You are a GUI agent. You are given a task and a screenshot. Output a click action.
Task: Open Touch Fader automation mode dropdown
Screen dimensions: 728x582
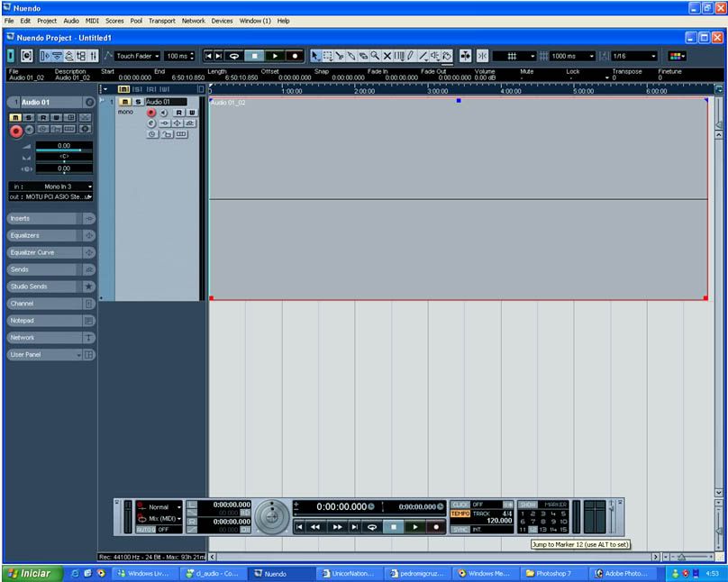(x=138, y=56)
